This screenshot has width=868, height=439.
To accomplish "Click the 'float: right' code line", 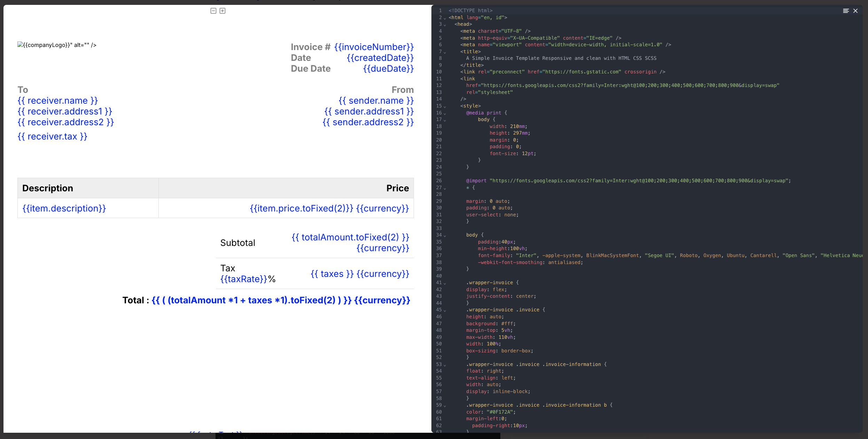I will pos(485,371).
